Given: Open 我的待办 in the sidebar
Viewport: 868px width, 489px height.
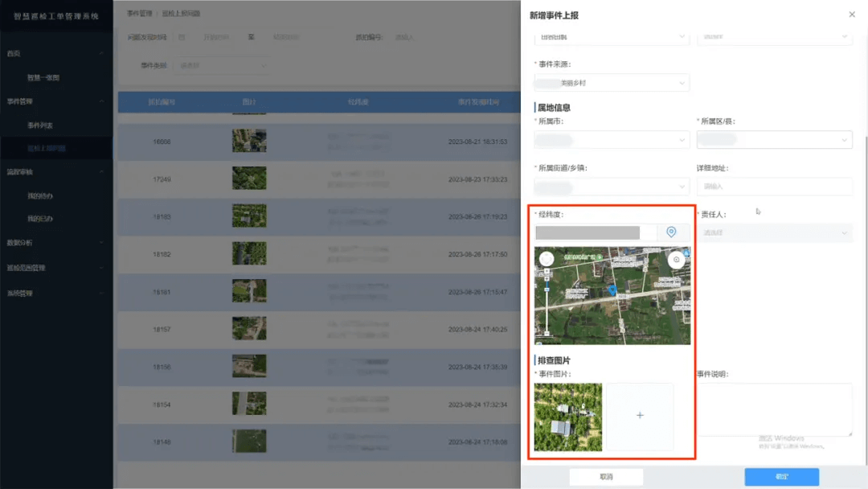Looking at the screenshot, I should click(x=40, y=196).
